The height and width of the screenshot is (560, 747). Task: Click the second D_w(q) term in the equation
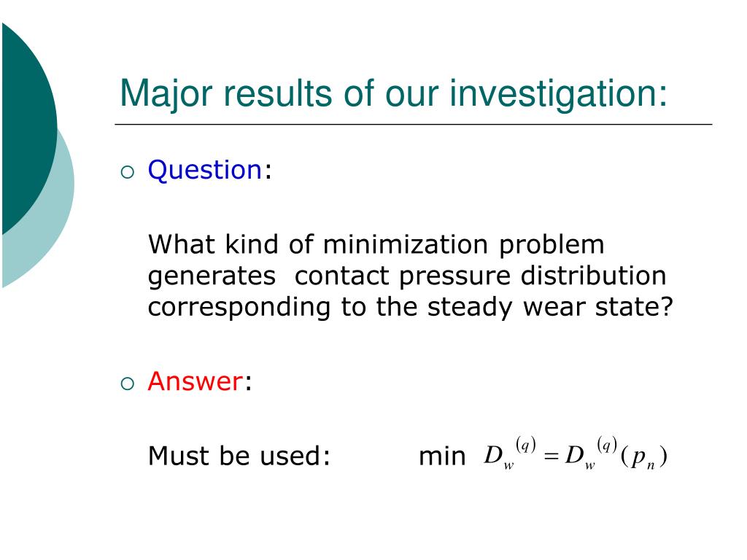[x=591, y=454]
